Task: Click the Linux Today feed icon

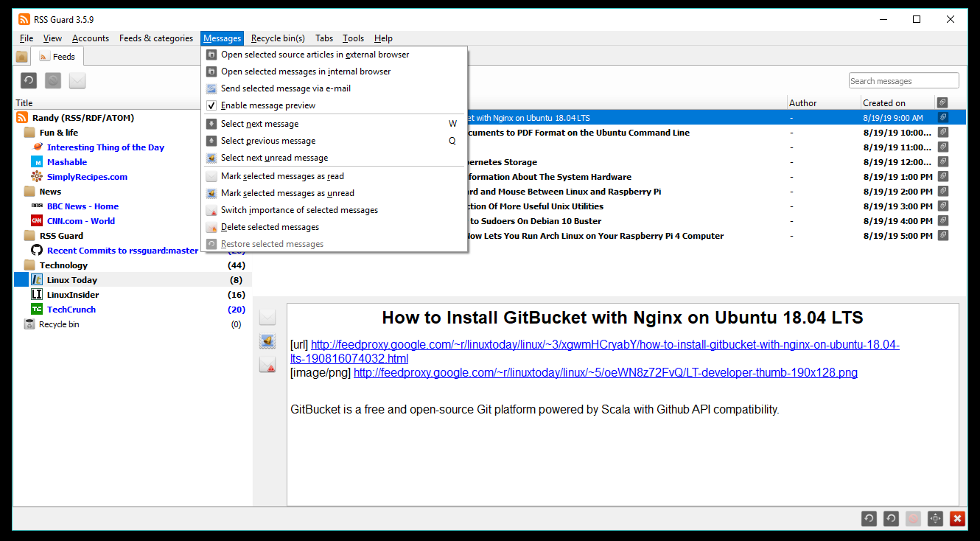Action: [x=37, y=280]
